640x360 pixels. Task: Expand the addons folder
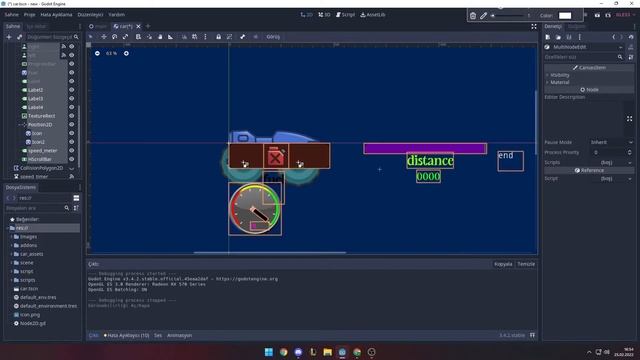(x=11, y=245)
